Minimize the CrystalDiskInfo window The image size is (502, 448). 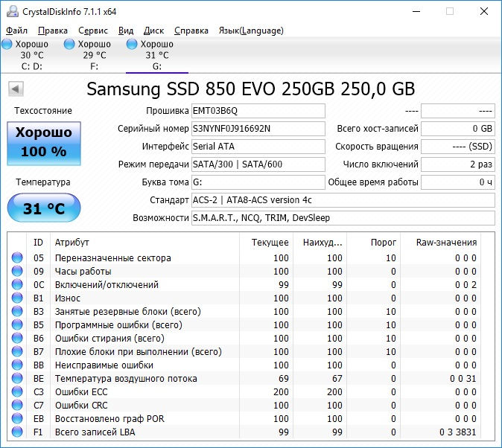point(416,11)
